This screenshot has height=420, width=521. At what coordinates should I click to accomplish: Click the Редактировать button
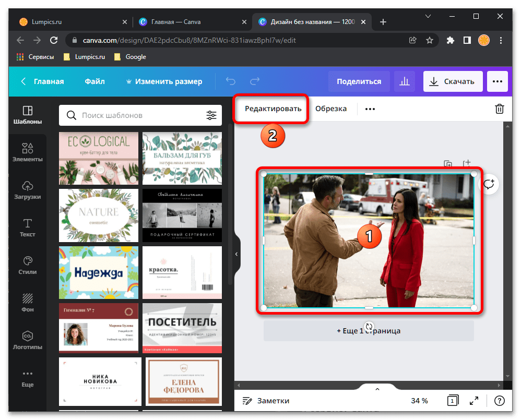tap(273, 109)
